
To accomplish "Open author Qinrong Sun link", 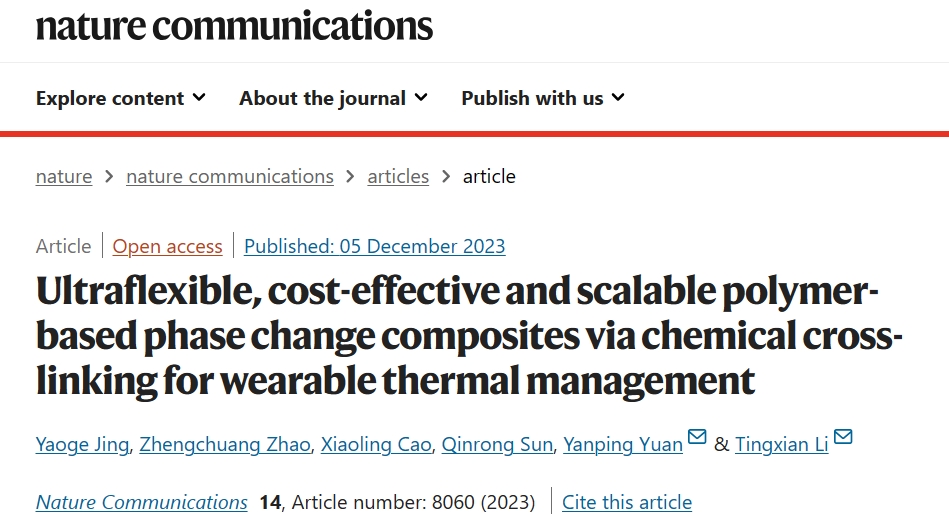I will click(497, 444).
